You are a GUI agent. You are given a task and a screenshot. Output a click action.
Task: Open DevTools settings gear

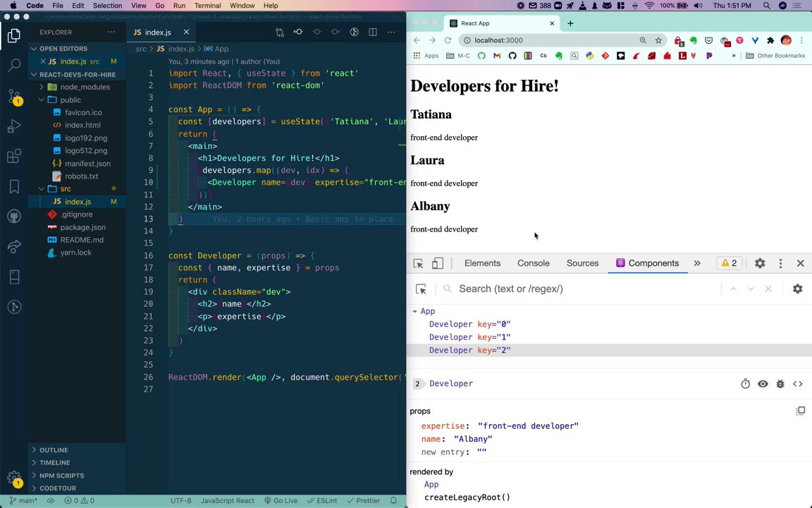click(760, 263)
